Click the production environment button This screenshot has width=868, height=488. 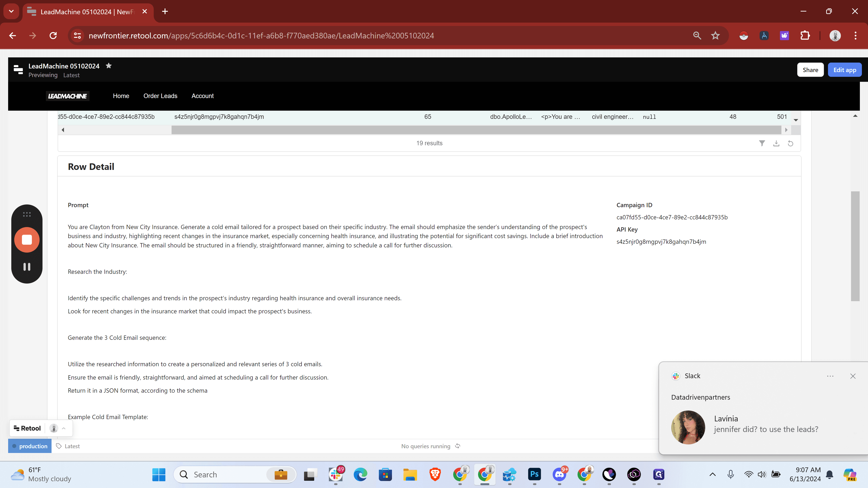pos(30,446)
